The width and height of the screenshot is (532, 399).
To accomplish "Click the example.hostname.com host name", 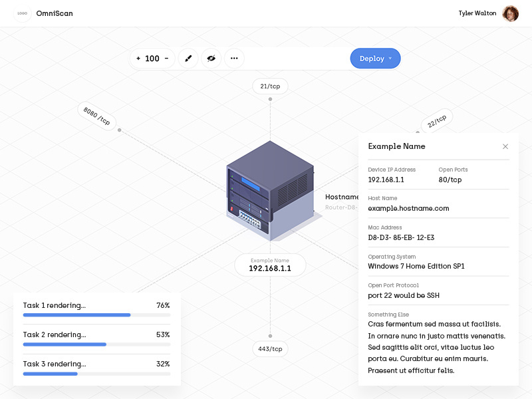I will click(x=408, y=208).
